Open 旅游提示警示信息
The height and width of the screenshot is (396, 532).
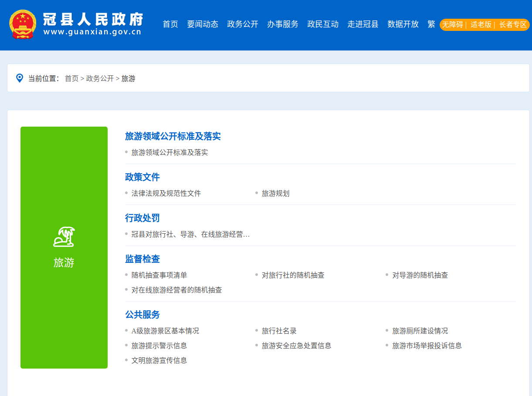pos(159,346)
